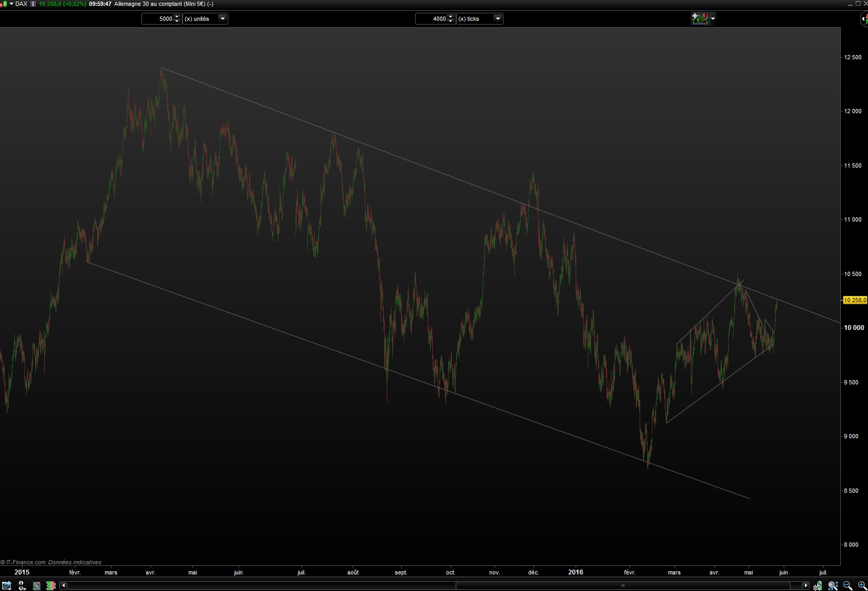Screen dimensions: 868x591
Task: Click the 'août' label on time axis
Action: coord(353,572)
